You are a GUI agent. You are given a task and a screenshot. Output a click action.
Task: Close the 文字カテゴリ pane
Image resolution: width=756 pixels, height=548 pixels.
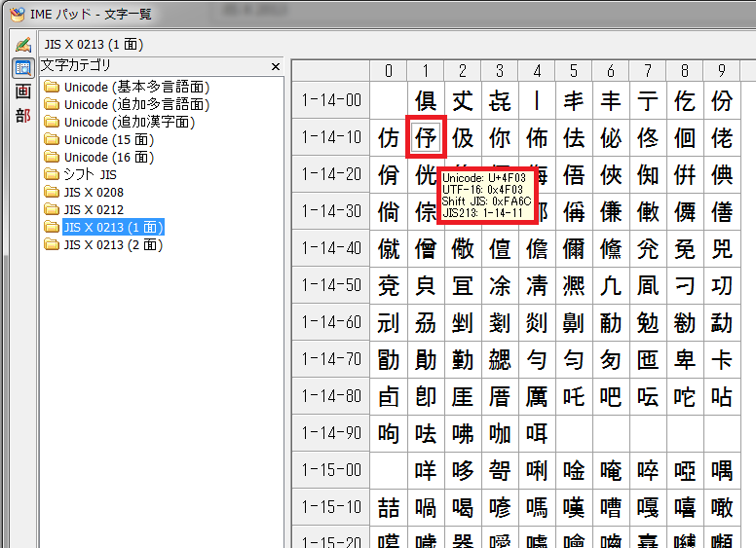276,66
